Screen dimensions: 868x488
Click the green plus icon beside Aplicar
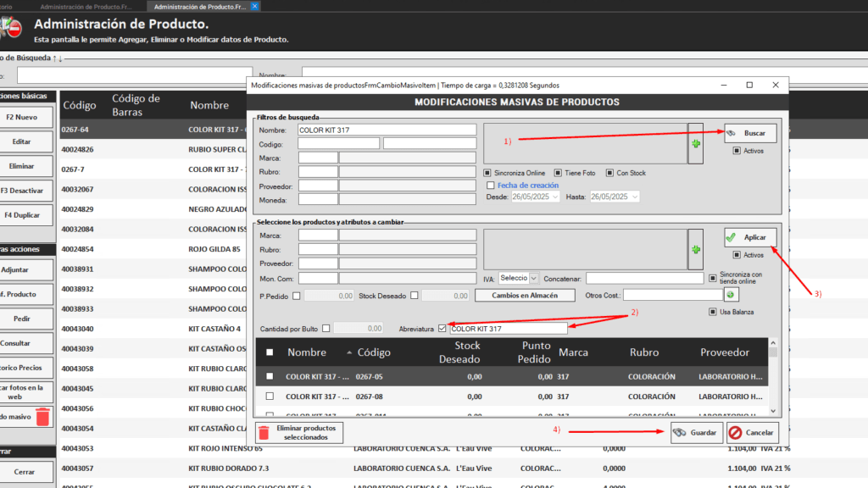[696, 250]
